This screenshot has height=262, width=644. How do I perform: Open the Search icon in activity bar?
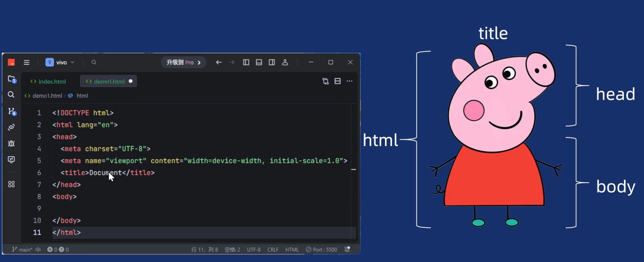click(11, 95)
